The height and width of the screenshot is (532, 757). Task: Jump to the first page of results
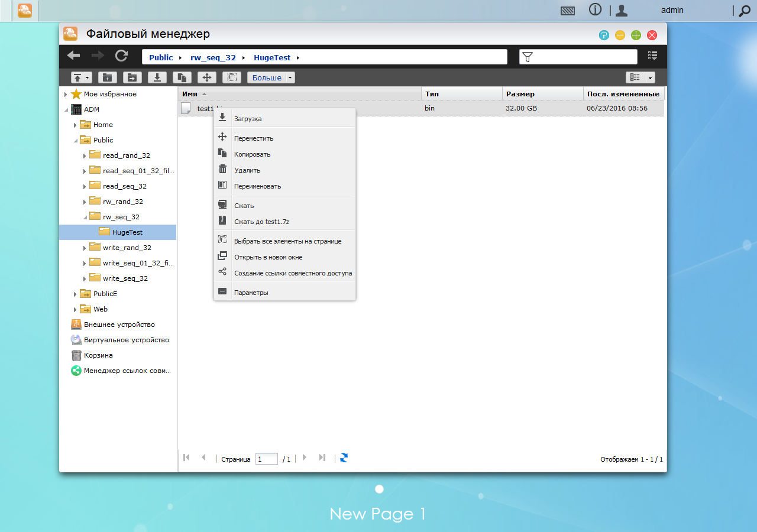point(187,458)
